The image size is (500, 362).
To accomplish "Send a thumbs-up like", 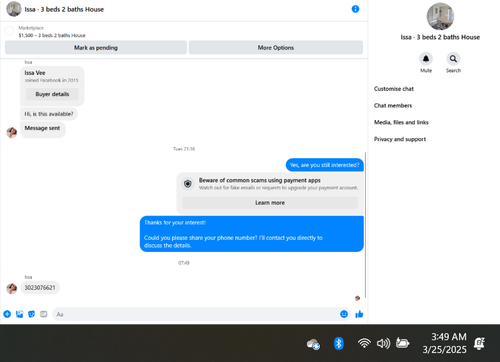I will point(359,314).
